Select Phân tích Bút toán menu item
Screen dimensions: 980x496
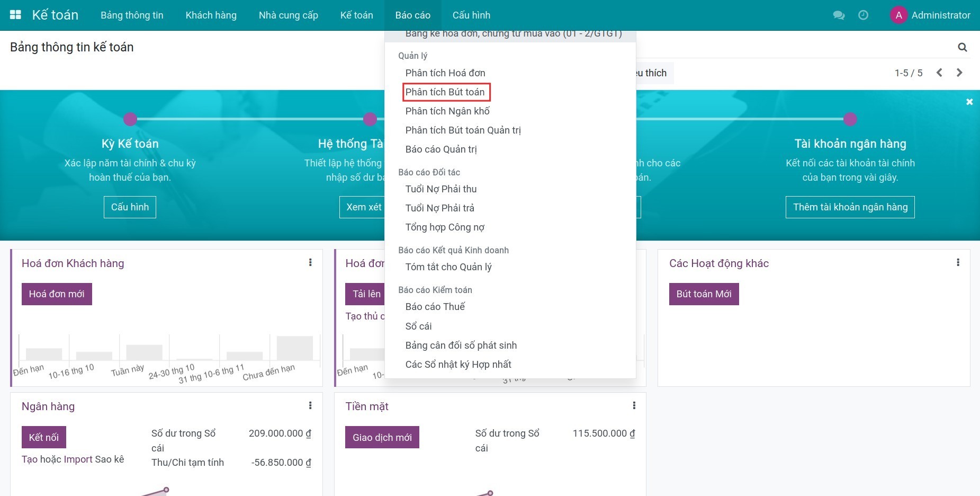tap(445, 92)
